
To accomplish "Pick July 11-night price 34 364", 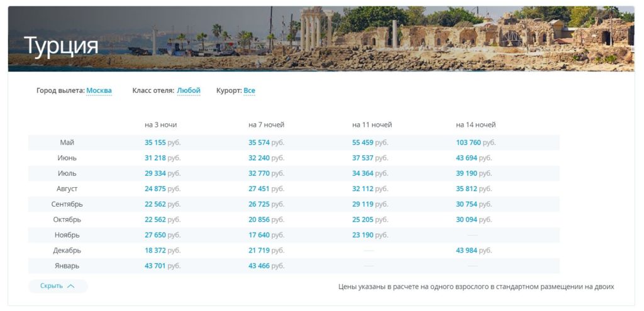I will point(363,173).
